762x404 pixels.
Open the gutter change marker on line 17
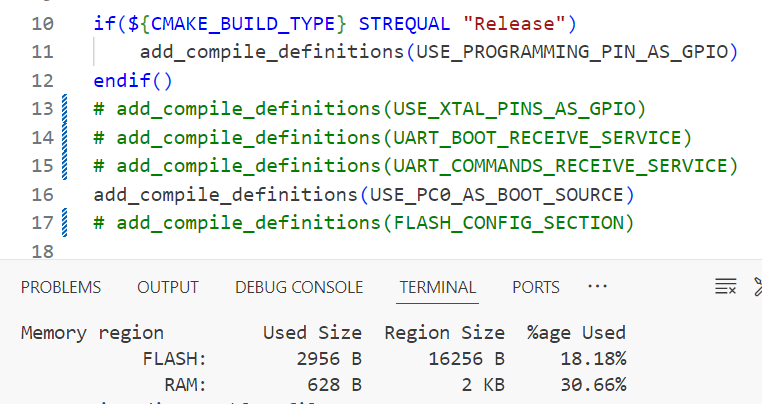click(66, 221)
